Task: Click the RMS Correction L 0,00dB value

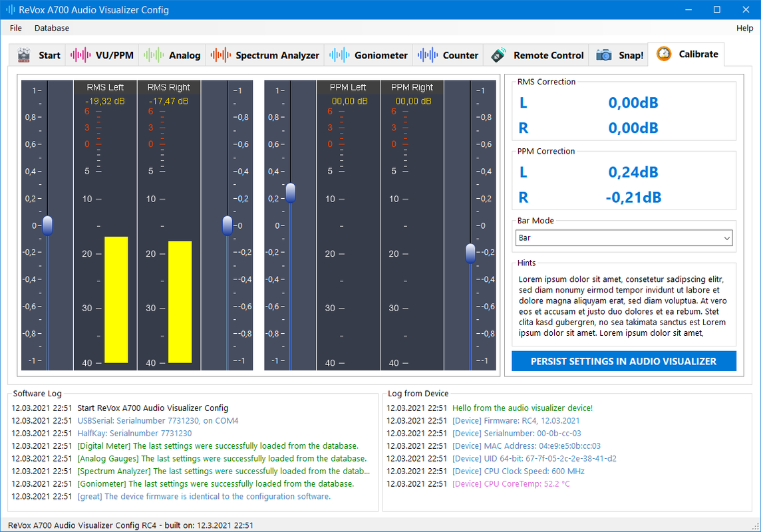Action: [x=633, y=103]
